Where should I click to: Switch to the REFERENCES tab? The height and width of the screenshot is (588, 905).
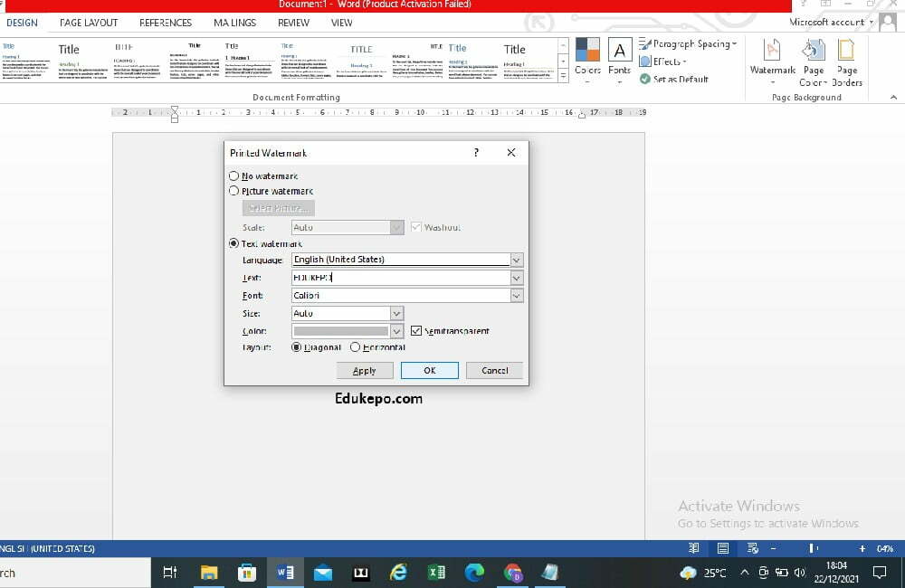tap(166, 22)
